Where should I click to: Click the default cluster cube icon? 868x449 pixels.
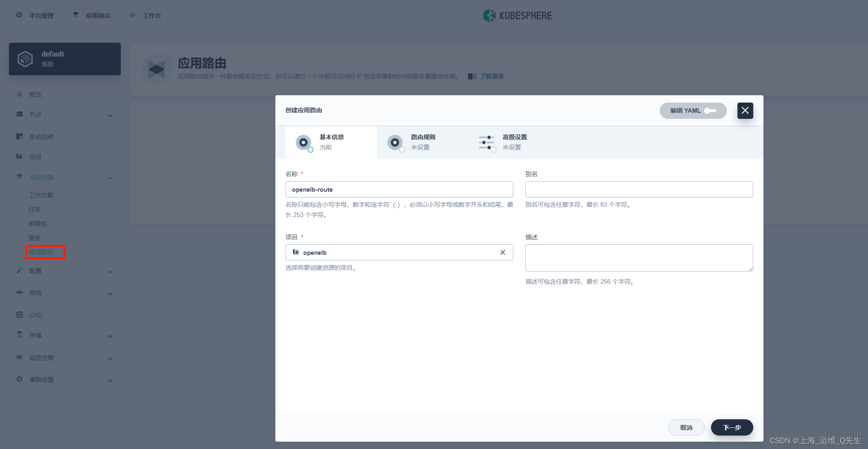[25, 59]
